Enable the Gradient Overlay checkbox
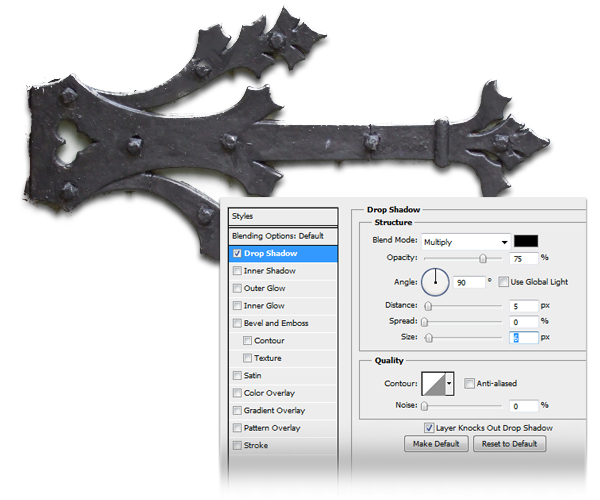Image resolution: width=600 pixels, height=500 pixels. coord(237,410)
